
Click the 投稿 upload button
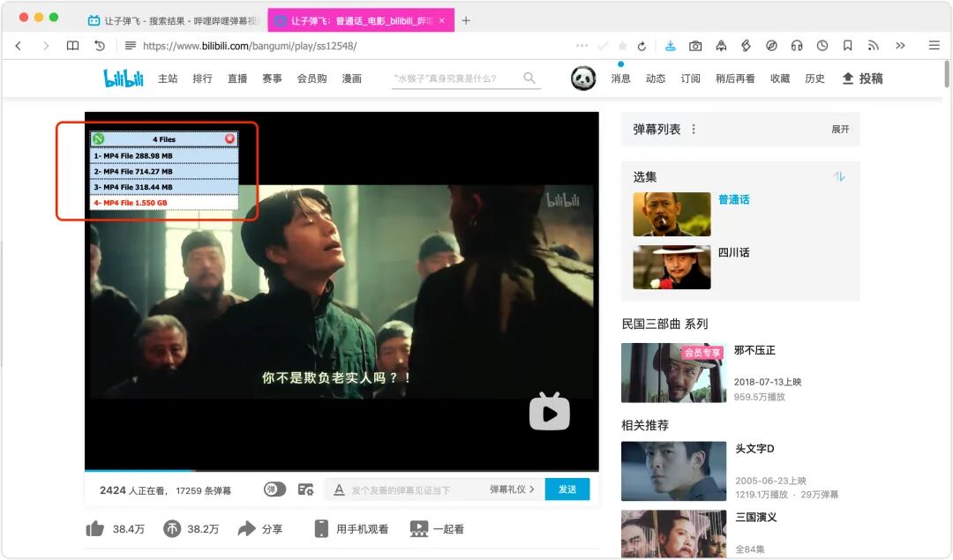point(862,78)
